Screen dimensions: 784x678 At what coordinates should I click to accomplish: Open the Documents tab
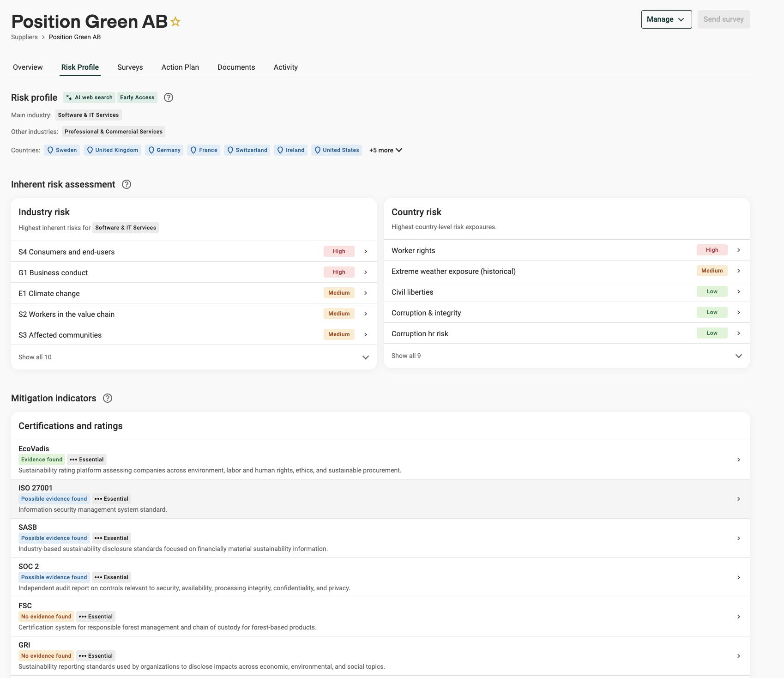tap(236, 67)
